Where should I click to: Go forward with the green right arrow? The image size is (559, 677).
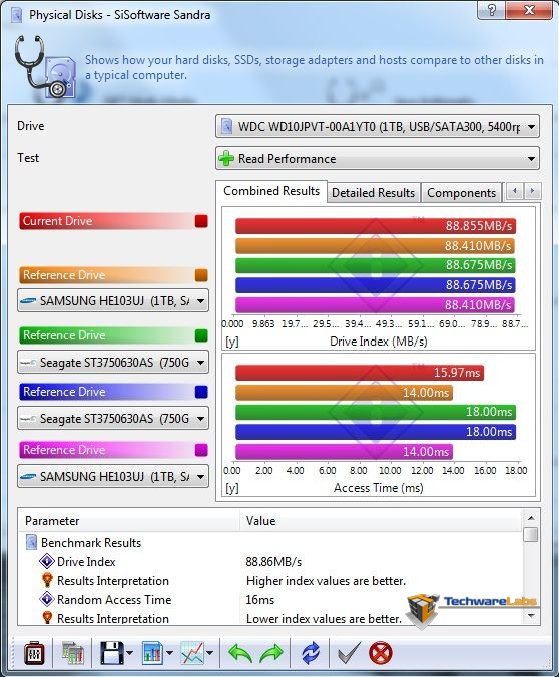(272, 653)
